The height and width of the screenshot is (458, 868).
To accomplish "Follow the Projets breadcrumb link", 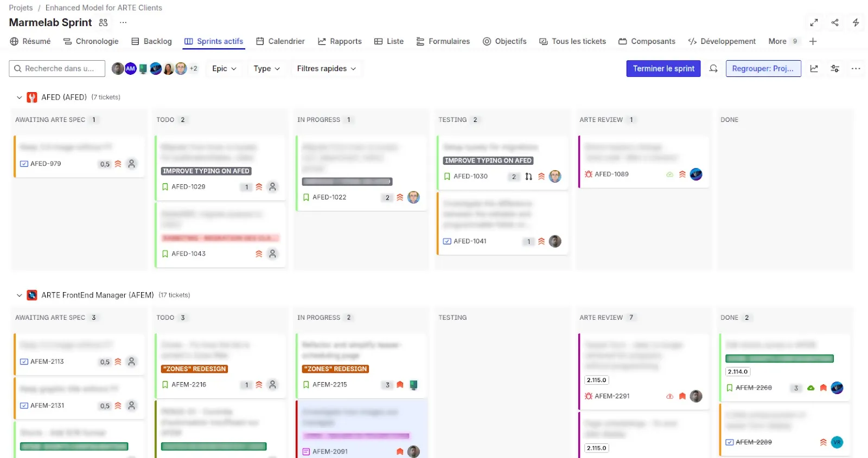I will click(x=21, y=8).
